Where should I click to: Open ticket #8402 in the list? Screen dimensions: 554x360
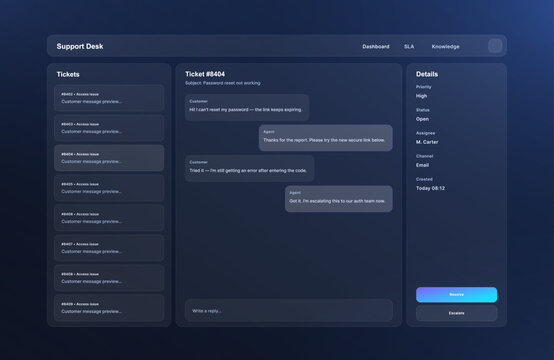coord(109,98)
